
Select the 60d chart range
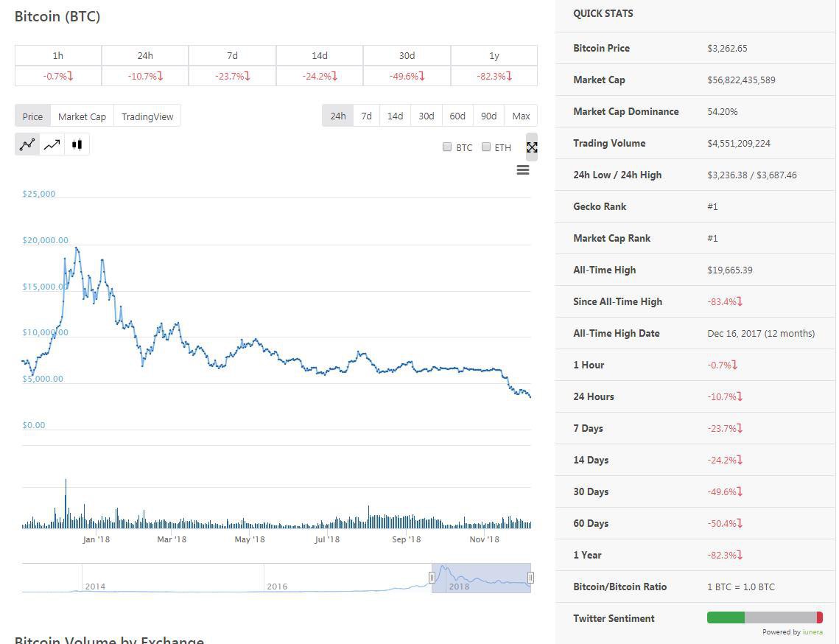pyautogui.click(x=457, y=116)
